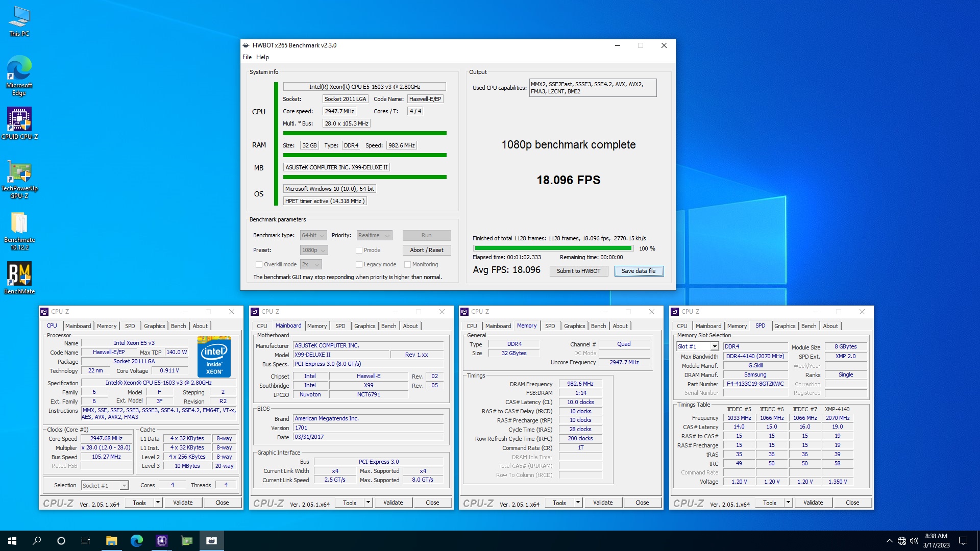The height and width of the screenshot is (551, 980).
Task: Click Abort / Reset button
Action: tap(426, 251)
